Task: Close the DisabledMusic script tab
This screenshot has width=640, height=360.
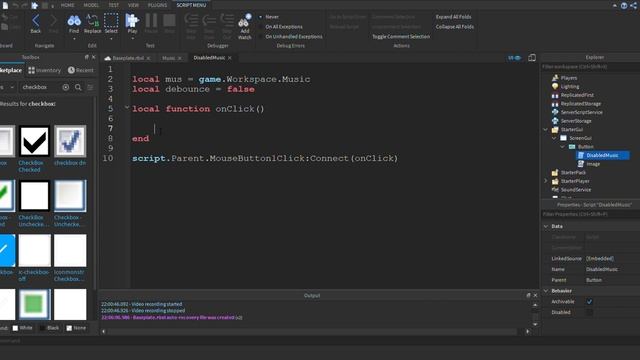Action: pyautogui.click(x=230, y=58)
